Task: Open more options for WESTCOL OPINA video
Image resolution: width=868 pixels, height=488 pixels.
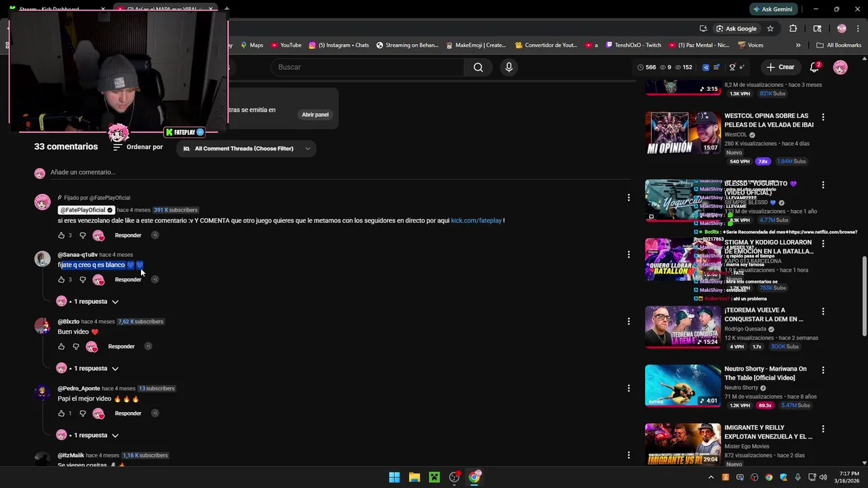Action: (823, 117)
